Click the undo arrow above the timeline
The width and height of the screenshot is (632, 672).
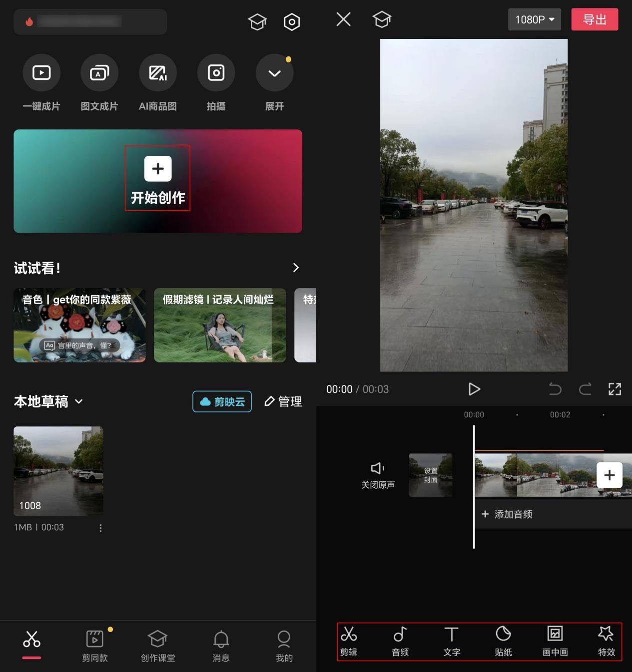[555, 389]
